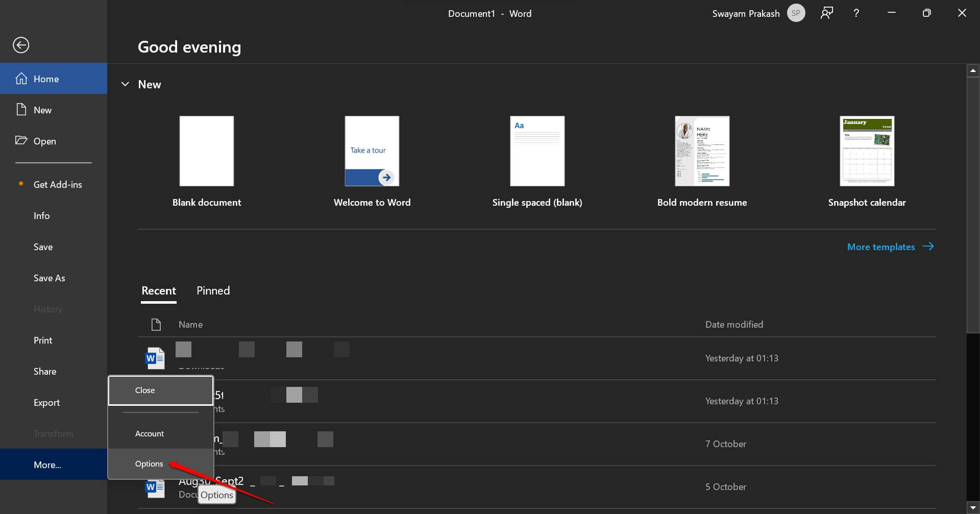Click Close in the context menu
980x514 pixels.
(x=144, y=390)
